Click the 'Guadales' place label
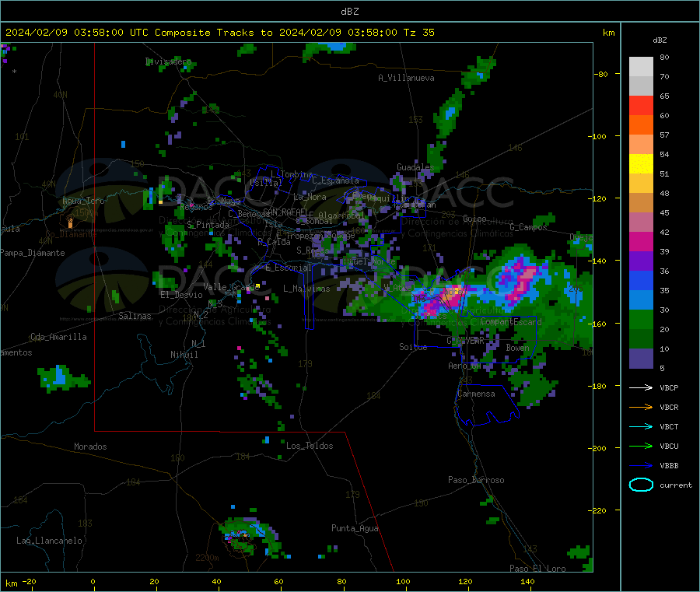700x592 pixels. [415, 167]
